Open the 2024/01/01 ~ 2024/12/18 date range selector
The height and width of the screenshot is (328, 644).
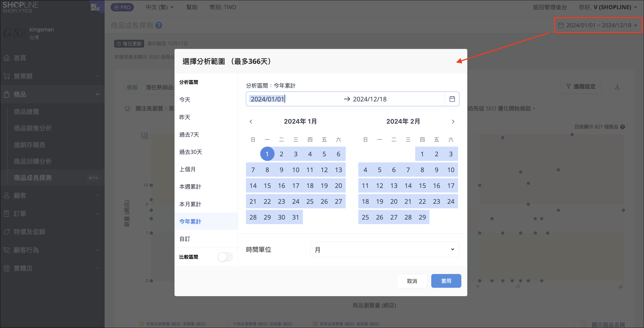coord(598,25)
